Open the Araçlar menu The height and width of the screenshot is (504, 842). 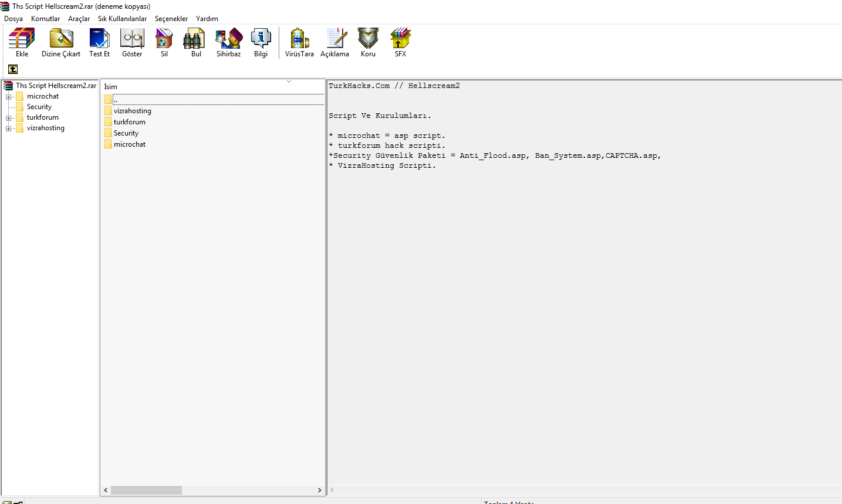[79, 19]
